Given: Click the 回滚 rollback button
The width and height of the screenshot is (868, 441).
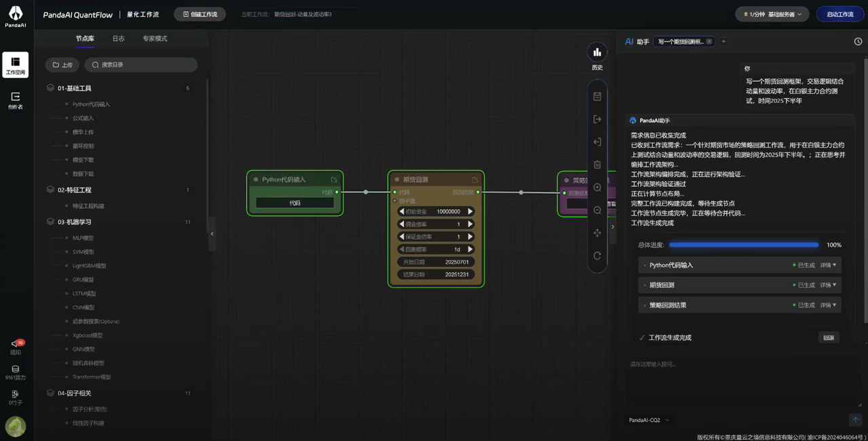Looking at the screenshot, I should [x=829, y=337].
